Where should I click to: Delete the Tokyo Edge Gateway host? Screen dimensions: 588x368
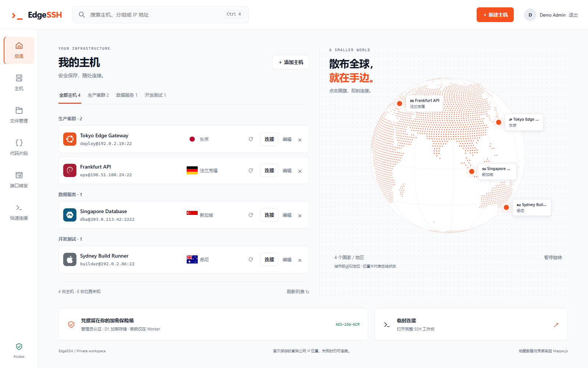point(300,140)
